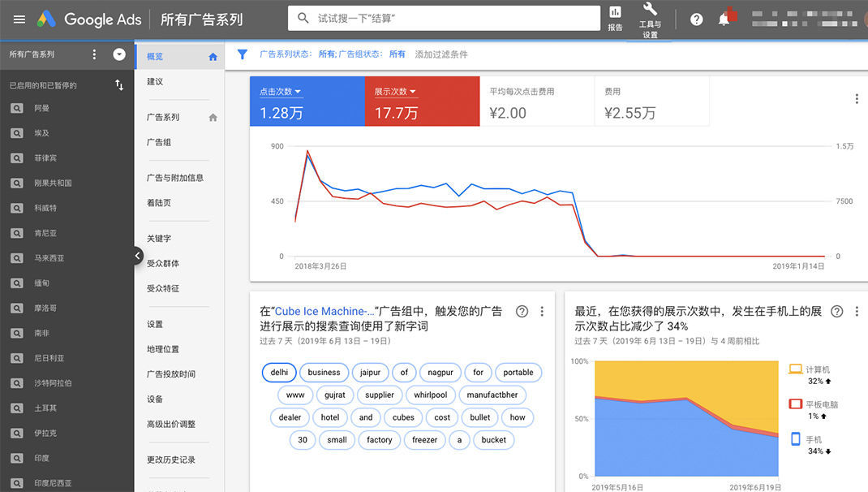Screen dimensions: 868x492
Task: Open the hamburger main menu
Action: point(19,19)
